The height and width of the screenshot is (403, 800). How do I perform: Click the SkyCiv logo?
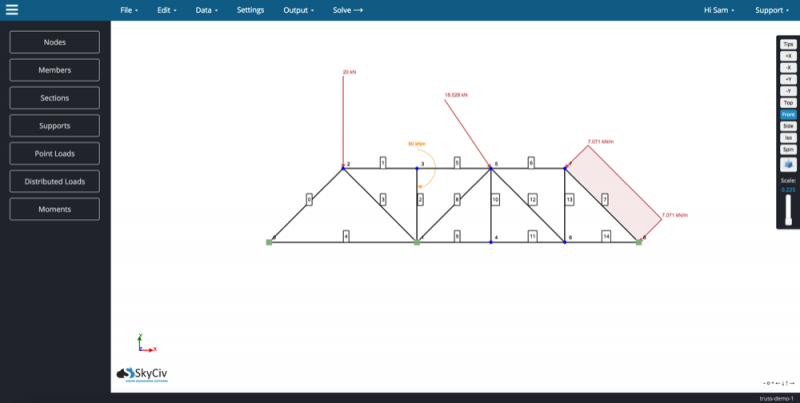pyautogui.click(x=142, y=374)
